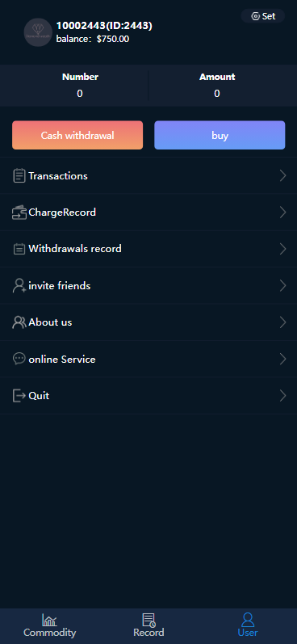Expand the Transactions row chevron
This screenshot has width=297, height=644.
(282, 176)
